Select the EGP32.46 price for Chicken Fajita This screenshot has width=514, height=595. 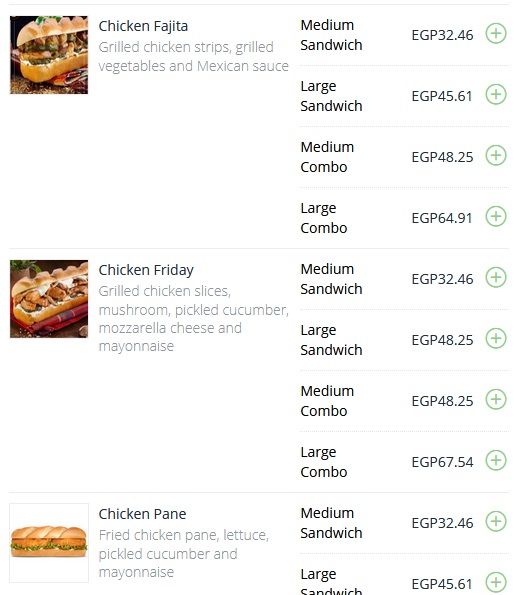[442, 35]
